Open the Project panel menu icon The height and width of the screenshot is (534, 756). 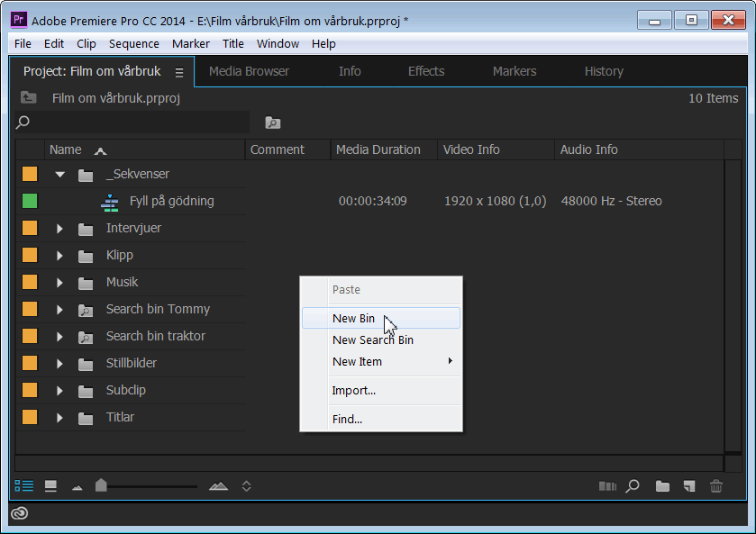(179, 72)
